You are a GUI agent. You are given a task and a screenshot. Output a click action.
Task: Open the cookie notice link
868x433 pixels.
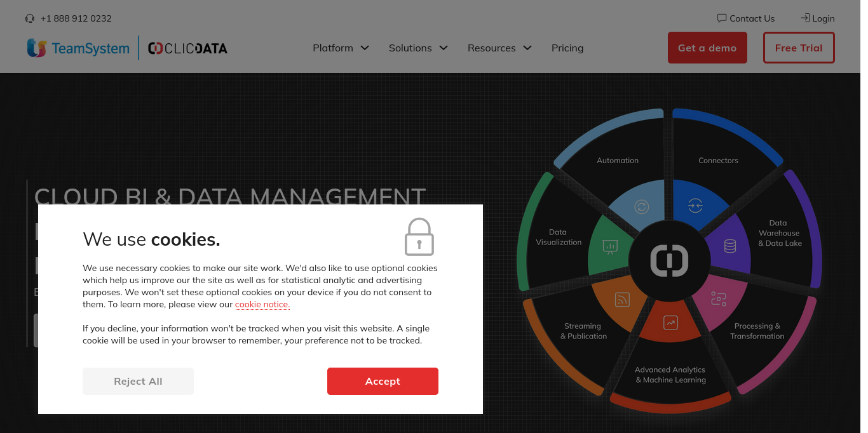point(262,305)
